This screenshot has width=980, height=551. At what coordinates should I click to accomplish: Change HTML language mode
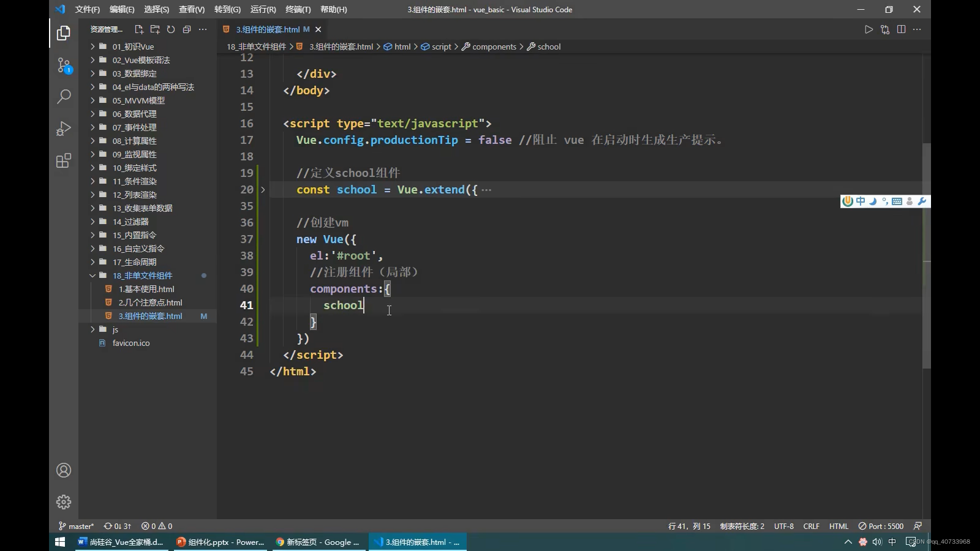(x=839, y=526)
